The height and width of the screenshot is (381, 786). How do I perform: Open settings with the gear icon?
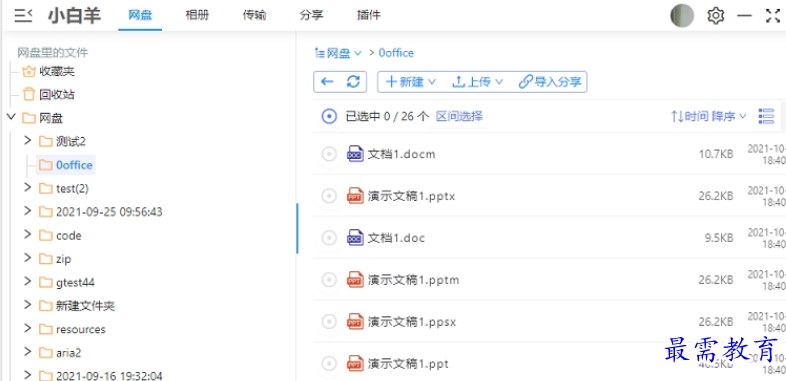click(x=716, y=16)
